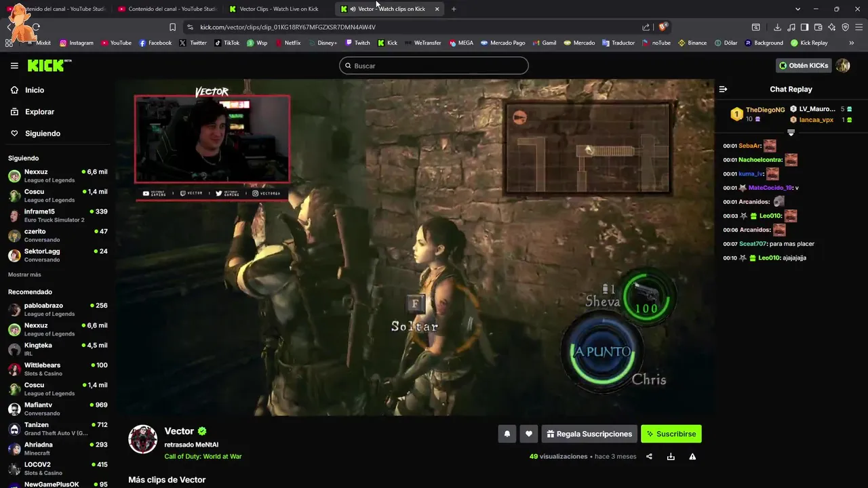Open Call of Duty: World at War category
The width and height of the screenshot is (868, 488).
(203, 457)
